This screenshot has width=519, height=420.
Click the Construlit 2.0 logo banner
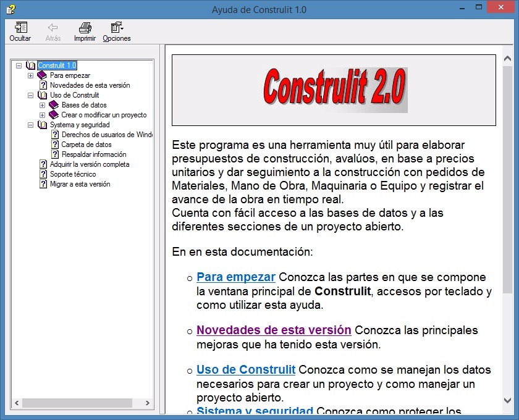pyautogui.click(x=335, y=90)
